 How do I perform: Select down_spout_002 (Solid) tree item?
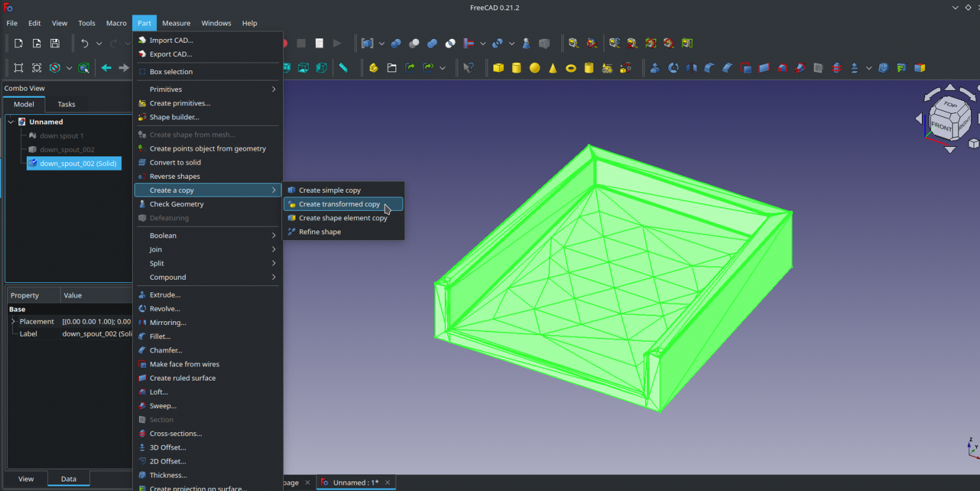pos(74,163)
